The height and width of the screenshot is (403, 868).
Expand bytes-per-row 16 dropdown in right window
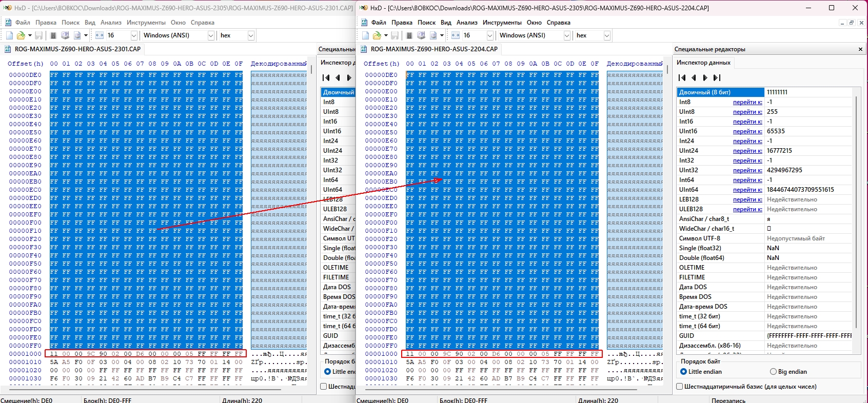[490, 35]
